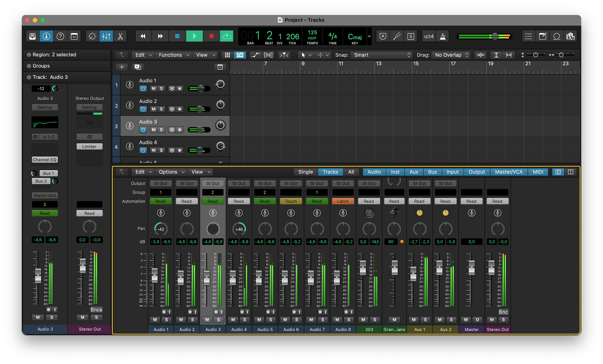Screen dimensions: 603x364
Task: Open the Scissors editors button in the control bar
Action: [120, 36]
